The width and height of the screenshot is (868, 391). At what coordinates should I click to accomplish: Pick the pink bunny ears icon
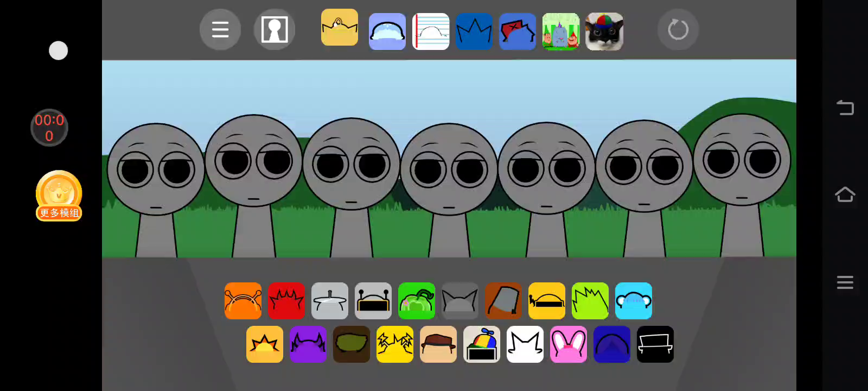(569, 344)
